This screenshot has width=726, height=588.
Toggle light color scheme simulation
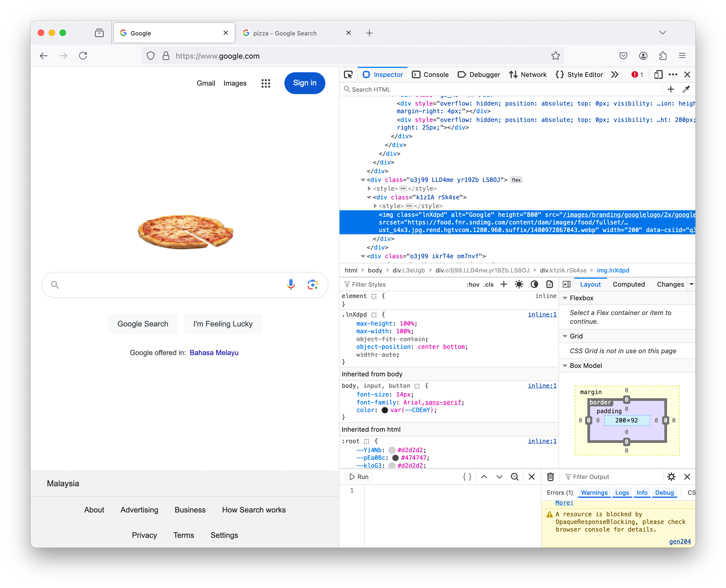point(519,284)
